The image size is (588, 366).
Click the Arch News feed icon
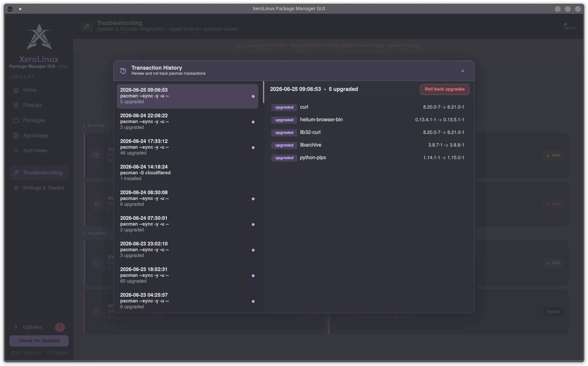click(16, 151)
